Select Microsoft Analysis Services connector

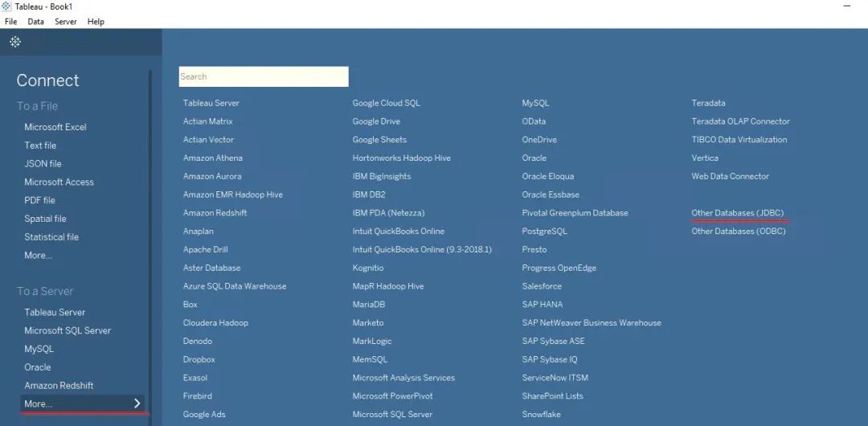tap(403, 378)
